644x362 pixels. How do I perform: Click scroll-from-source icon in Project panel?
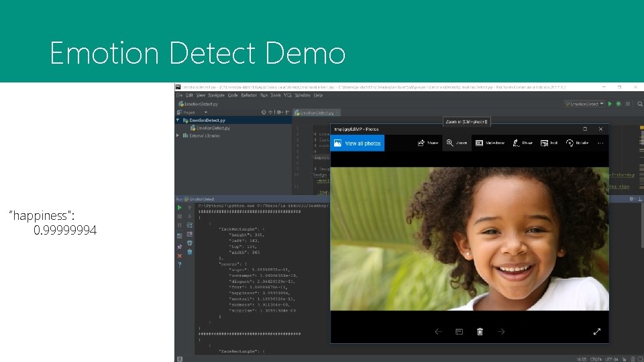coord(264,113)
